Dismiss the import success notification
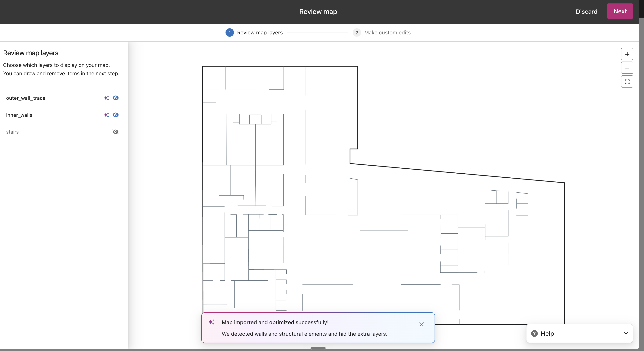644x351 pixels. tap(422, 324)
